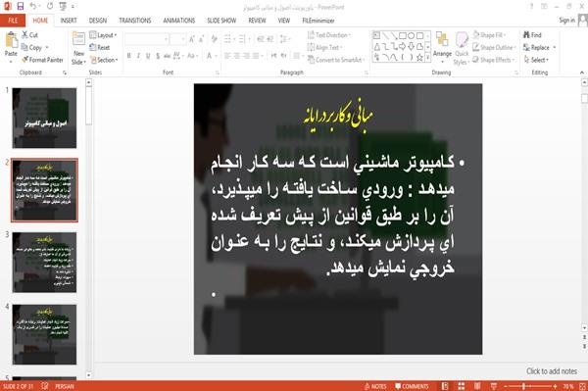The height and width of the screenshot is (391, 588).
Task: Expand the font name combo box
Action: pos(166,39)
